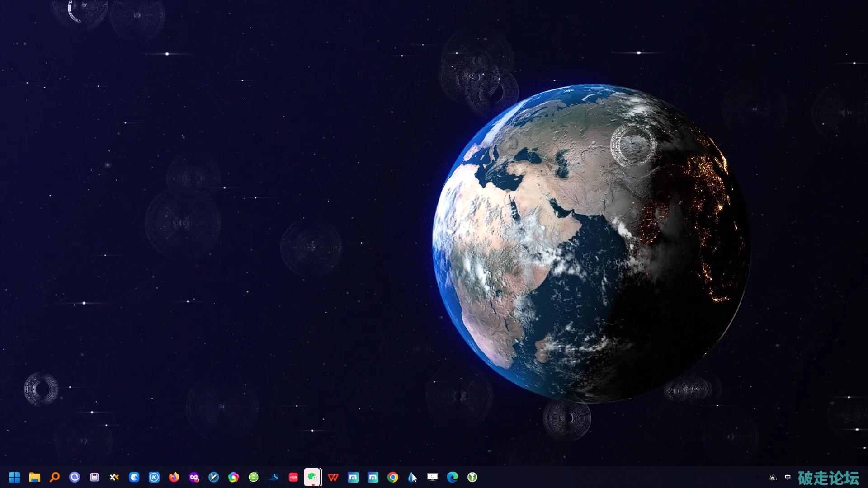Open the purple infinity-symbol app icon
Image resolution: width=868 pixels, height=488 pixels.
[194, 477]
